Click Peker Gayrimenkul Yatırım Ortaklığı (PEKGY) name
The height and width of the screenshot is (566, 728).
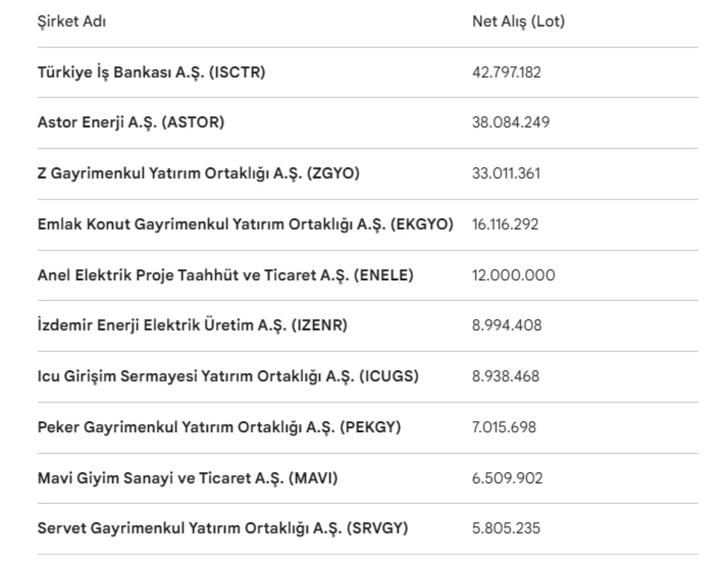(x=219, y=427)
